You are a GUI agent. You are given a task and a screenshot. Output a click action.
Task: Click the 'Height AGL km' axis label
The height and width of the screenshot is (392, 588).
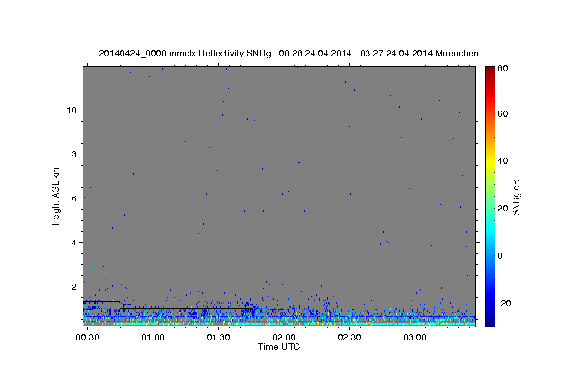click(56, 196)
